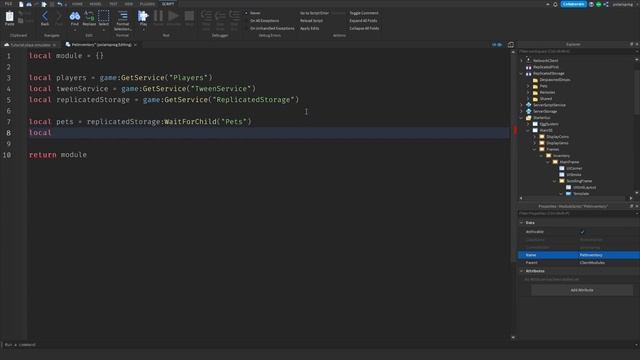Click the editor split view icon
The width and height of the screenshot is (640, 360).
point(511,44)
